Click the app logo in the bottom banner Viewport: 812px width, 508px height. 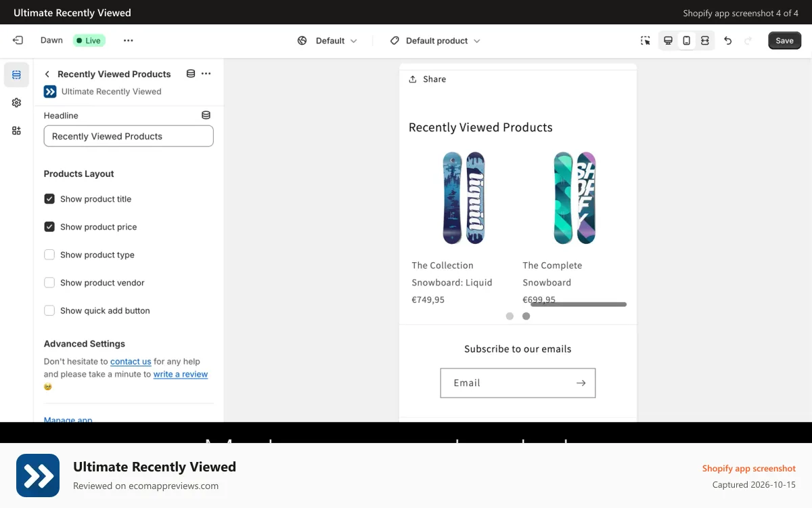38,475
